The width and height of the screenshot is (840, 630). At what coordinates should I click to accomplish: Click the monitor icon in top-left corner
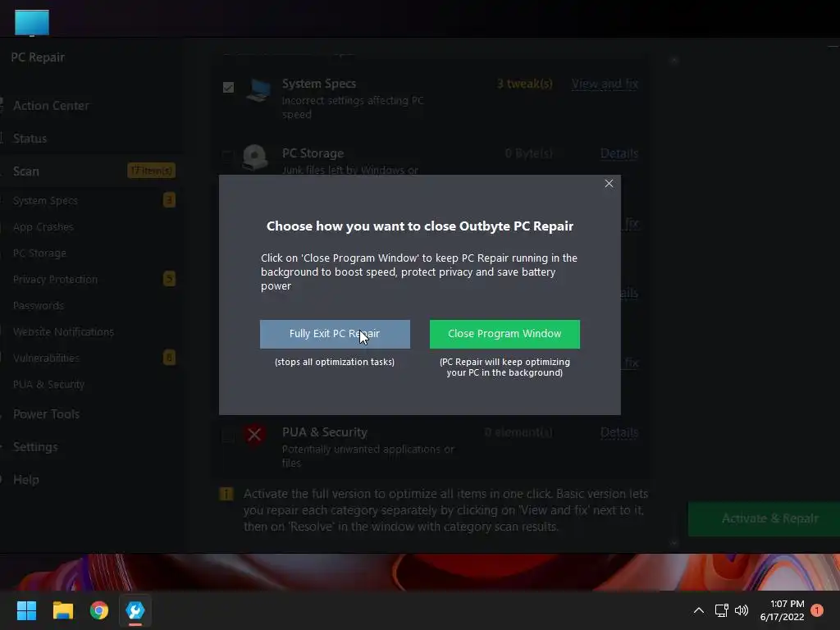pos(32,23)
